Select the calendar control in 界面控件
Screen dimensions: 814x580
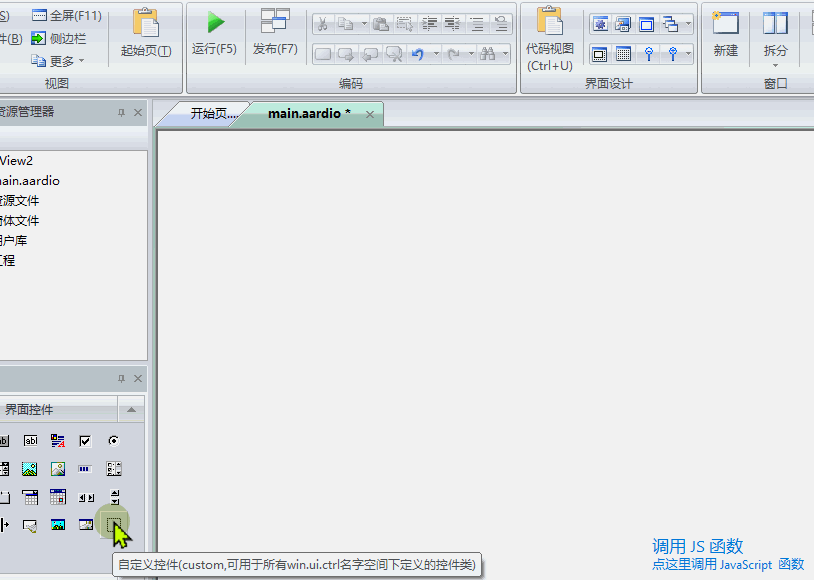click(58, 496)
